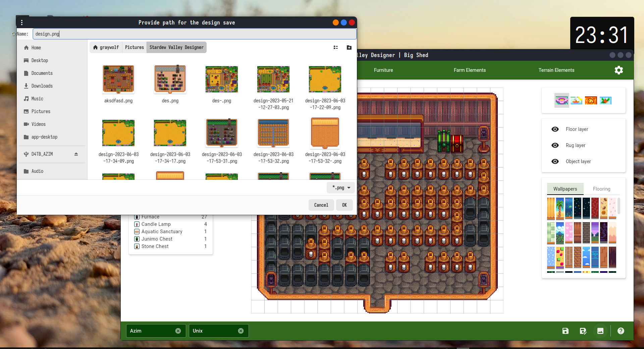This screenshot has width=644, height=349.
Task: Select design-2023-05-21-12-27-03.png
Action: (273, 87)
